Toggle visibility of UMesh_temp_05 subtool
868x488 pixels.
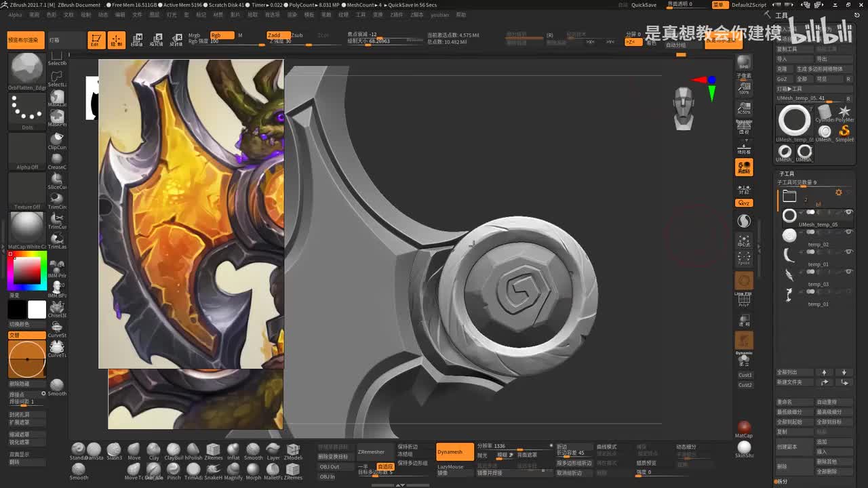click(x=849, y=213)
